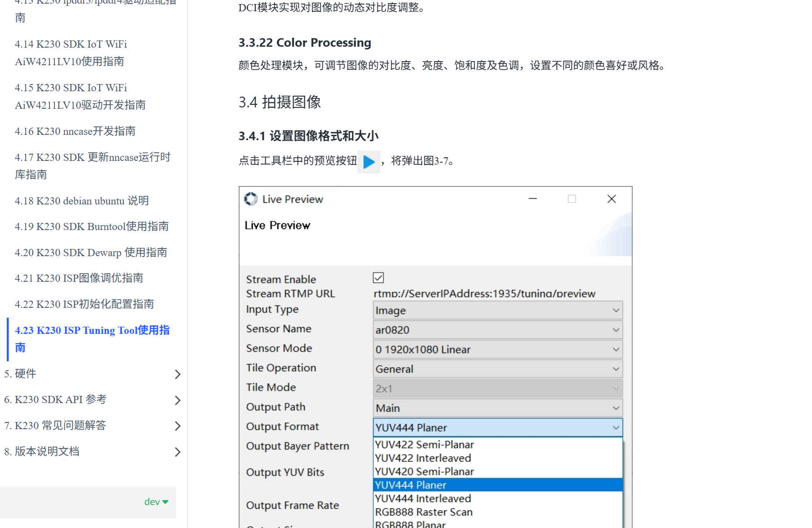Screen dimensions: 812x528
Task: Select YUV422 Semi-Planar output format
Action: pos(424,444)
